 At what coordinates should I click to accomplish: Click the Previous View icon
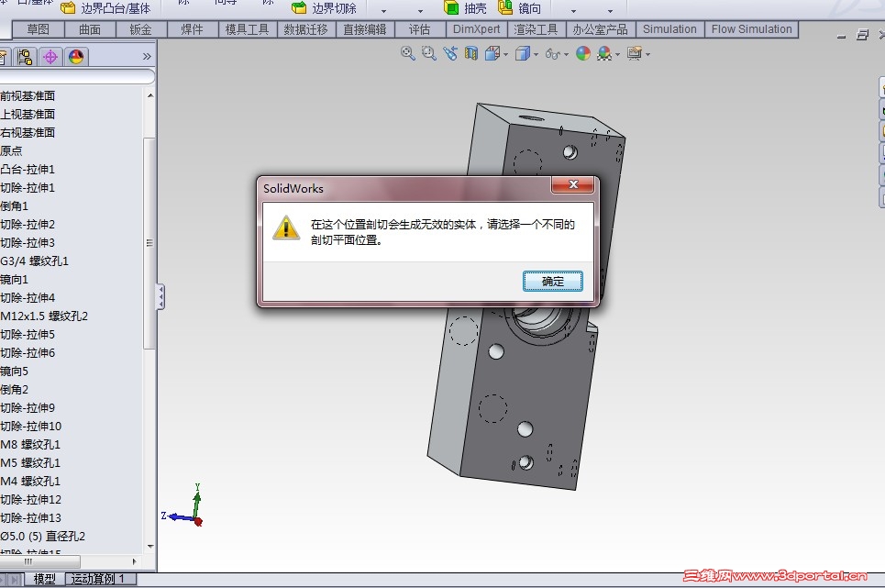(x=450, y=53)
